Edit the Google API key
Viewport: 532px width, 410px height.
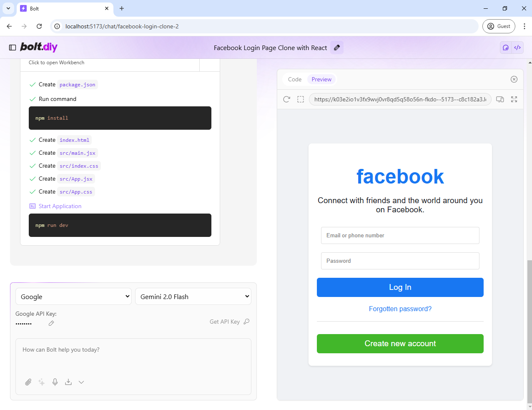coord(51,323)
